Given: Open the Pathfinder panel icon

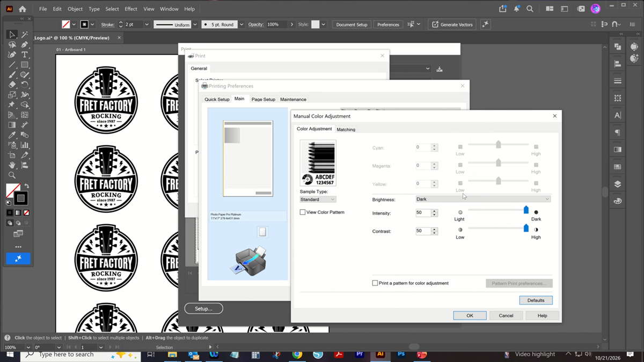Looking at the screenshot, I should (x=618, y=47).
